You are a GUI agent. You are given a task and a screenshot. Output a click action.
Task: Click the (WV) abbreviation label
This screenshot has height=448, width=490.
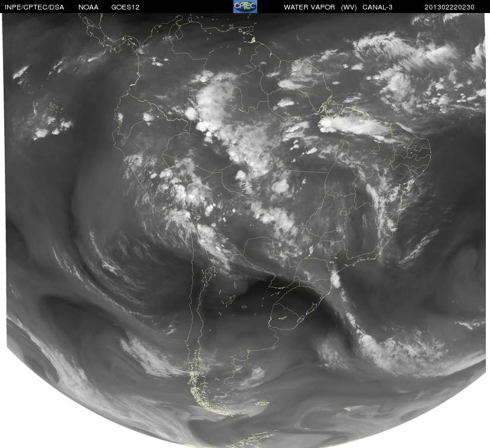[349, 7]
